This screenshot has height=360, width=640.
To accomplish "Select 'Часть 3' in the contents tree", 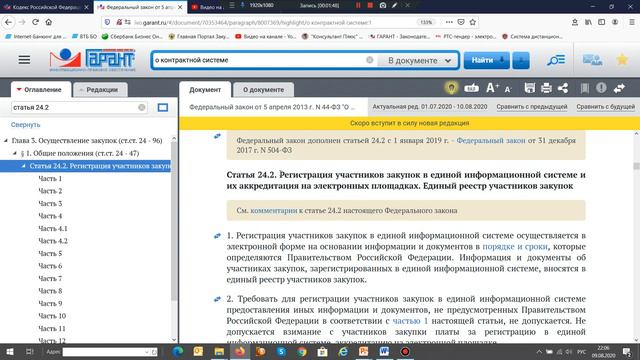I will (x=50, y=203).
